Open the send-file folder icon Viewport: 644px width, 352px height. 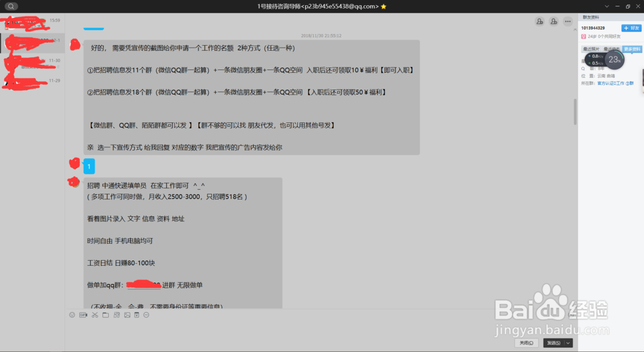106,315
